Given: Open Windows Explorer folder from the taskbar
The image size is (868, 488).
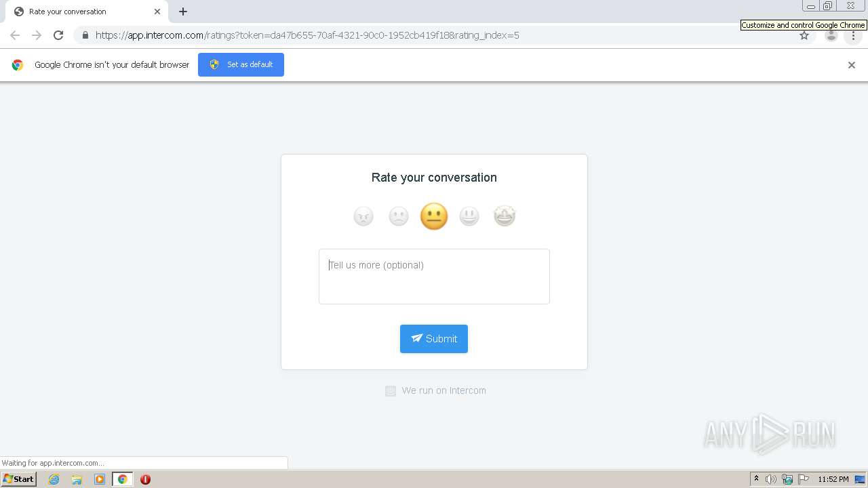Looking at the screenshot, I should tap(77, 479).
